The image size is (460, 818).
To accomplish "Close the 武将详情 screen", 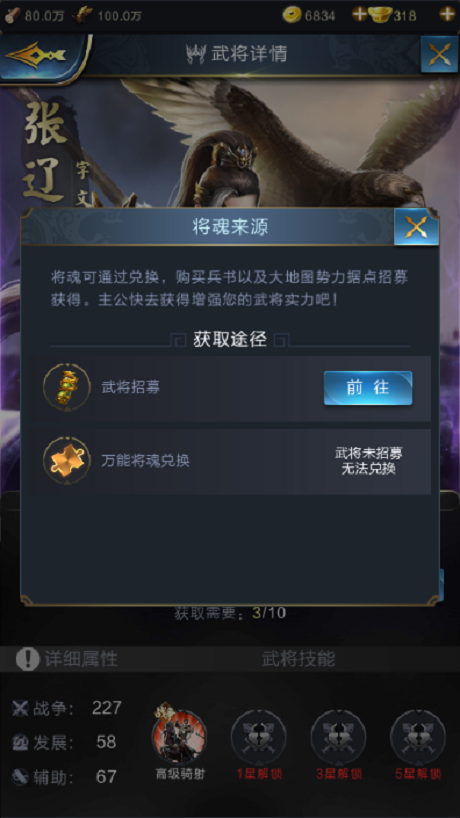I will (439, 54).
